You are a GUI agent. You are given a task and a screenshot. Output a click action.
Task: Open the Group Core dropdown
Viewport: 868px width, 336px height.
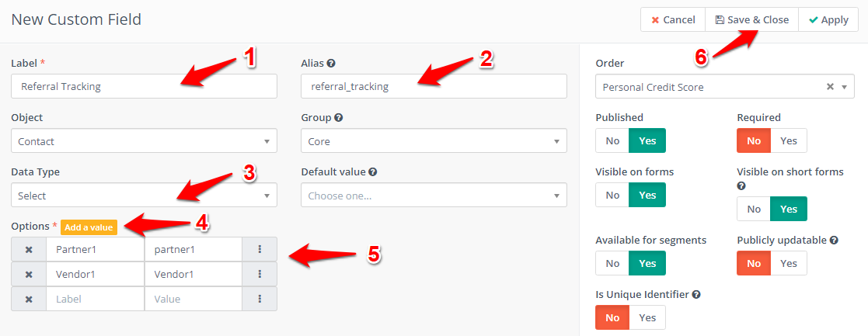(x=434, y=141)
